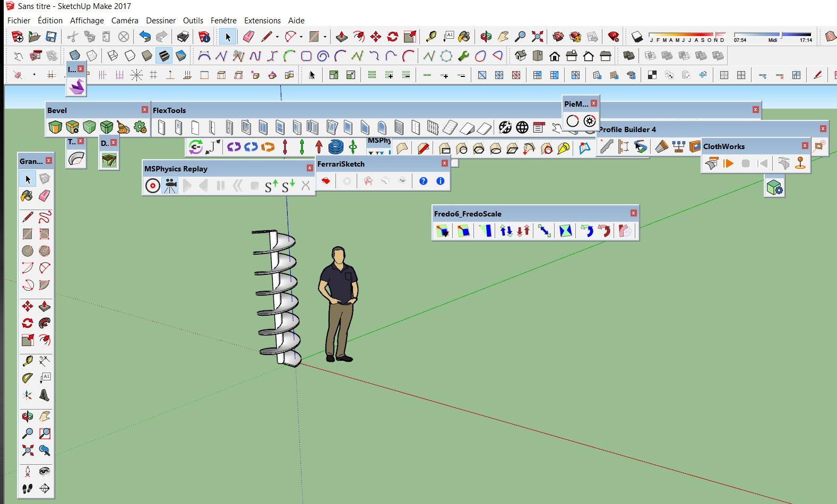The image size is (837, 504).
Task: Toggle back edges display style
Action: [92, 56]
